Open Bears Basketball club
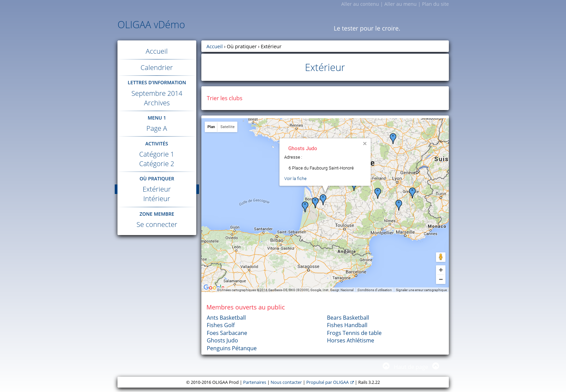Screen dimensions: 566x392 (x=348, y=318)
